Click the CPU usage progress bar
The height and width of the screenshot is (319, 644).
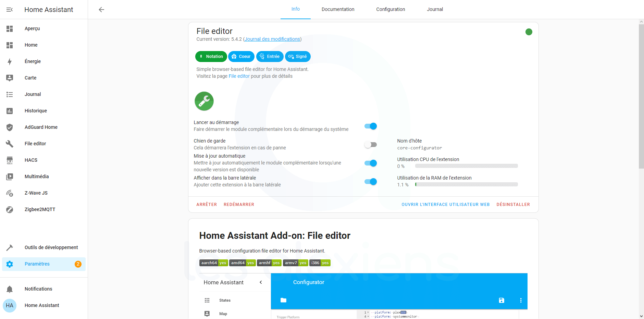(466, 166)
